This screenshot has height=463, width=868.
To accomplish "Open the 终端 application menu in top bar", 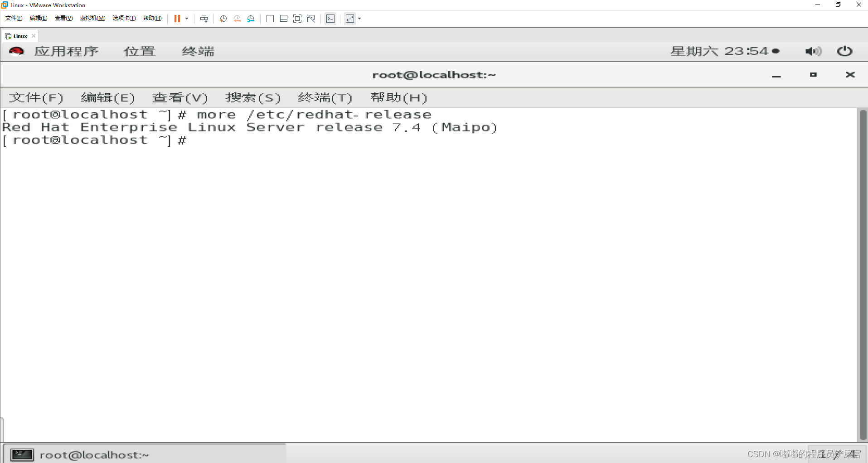I will 198,51.
